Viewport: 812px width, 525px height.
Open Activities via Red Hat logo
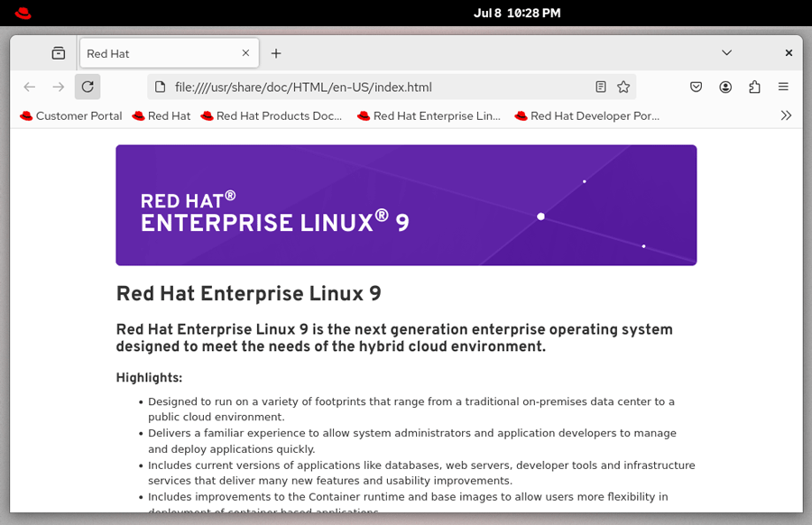[23, 13]
